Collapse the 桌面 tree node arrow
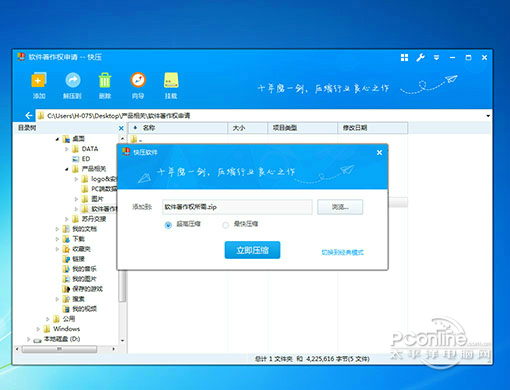This screenshot has width=510, height=390. (x=57, y=139)
